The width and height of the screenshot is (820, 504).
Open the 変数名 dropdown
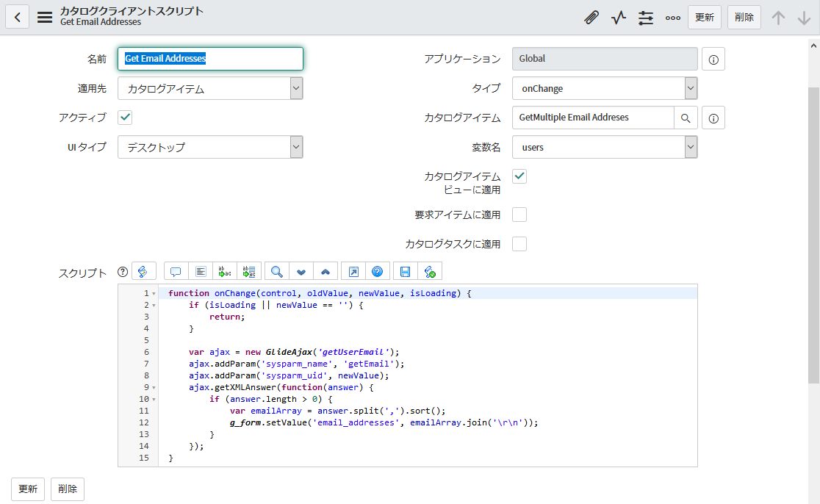pyautogui.click(x=689, y=147)
